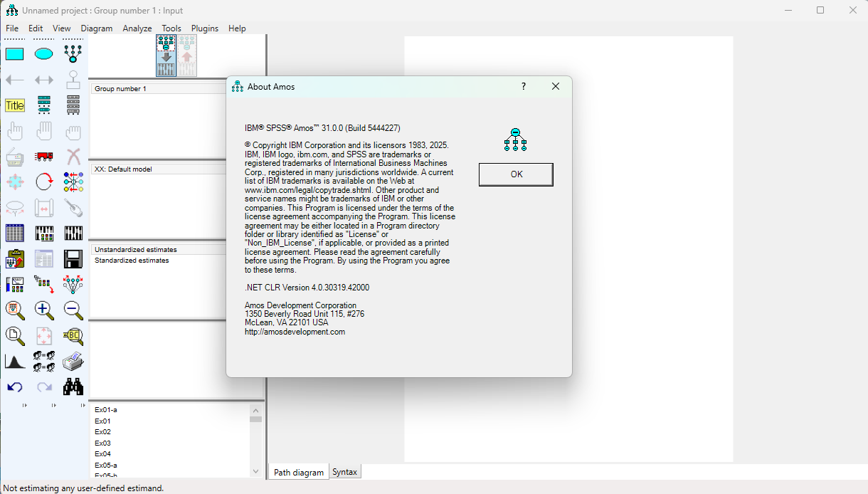Click the Calculate estimates abacus icon

[73, 233]
